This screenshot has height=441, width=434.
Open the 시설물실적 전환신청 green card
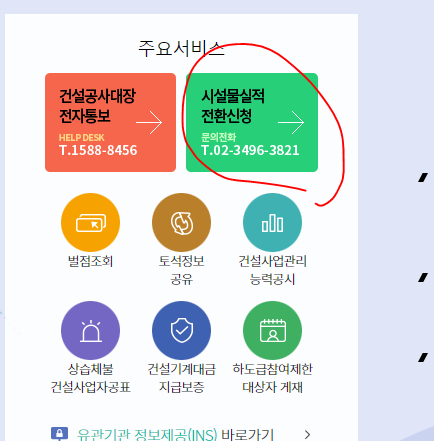(x=252, y=122)
